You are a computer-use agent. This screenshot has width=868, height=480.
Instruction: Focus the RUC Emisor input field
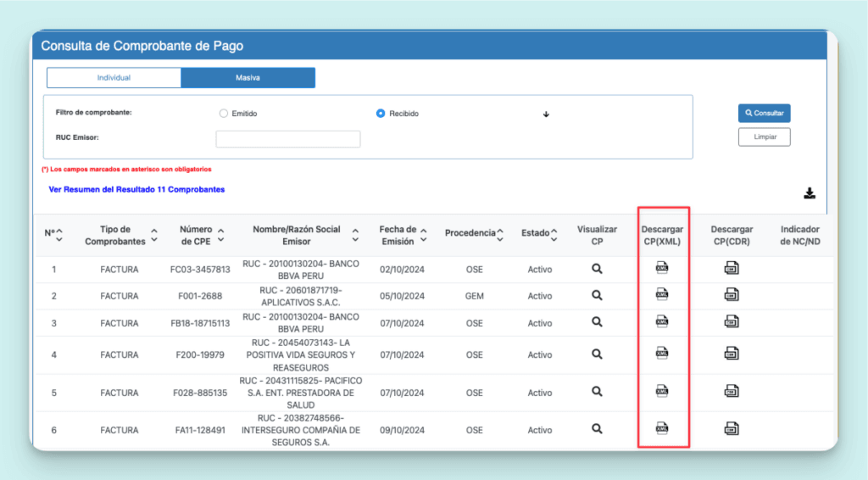pyautogui.click(x=288, y=139)
